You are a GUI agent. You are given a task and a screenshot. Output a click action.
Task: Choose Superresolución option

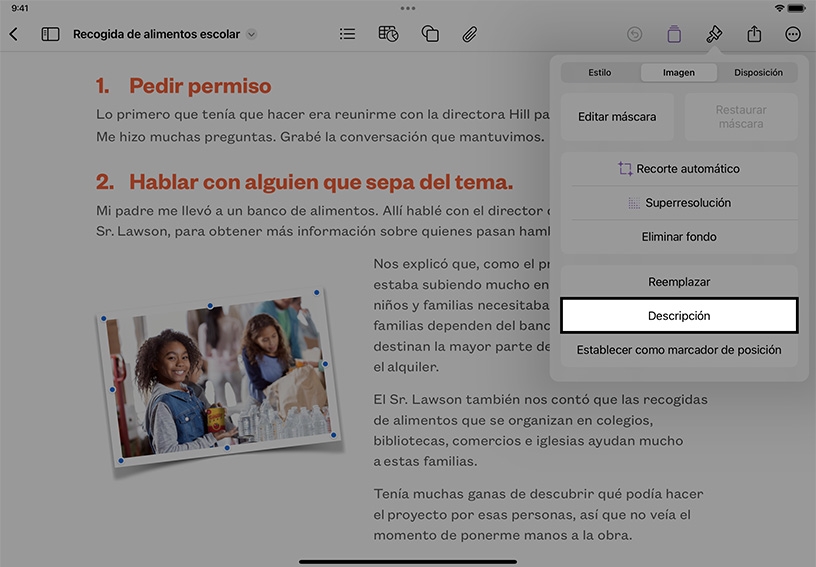pos(679,203)
